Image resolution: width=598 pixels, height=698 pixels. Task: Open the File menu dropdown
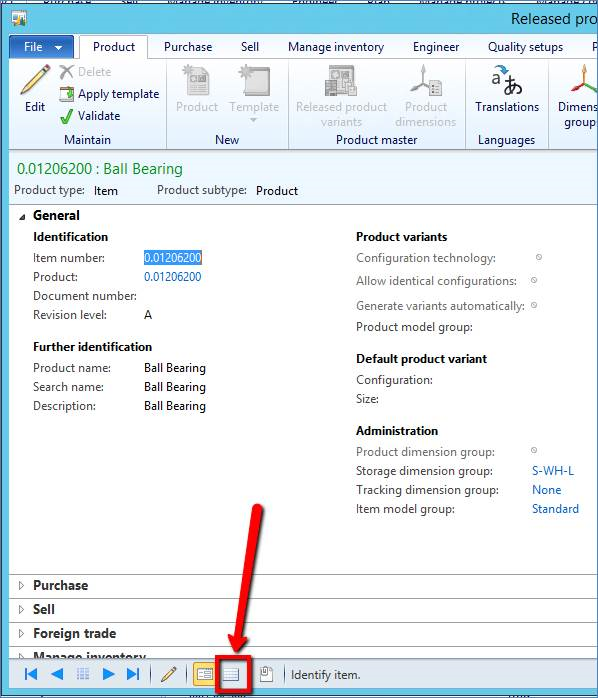[x=41, y=47]
